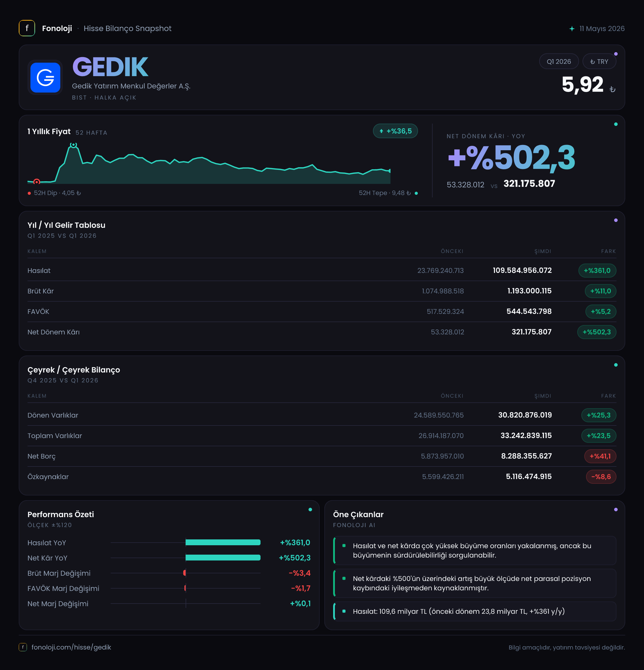
Task: Click the green dot in Çeyrek Bilanço card corner
Action: [x=616, y=365]
